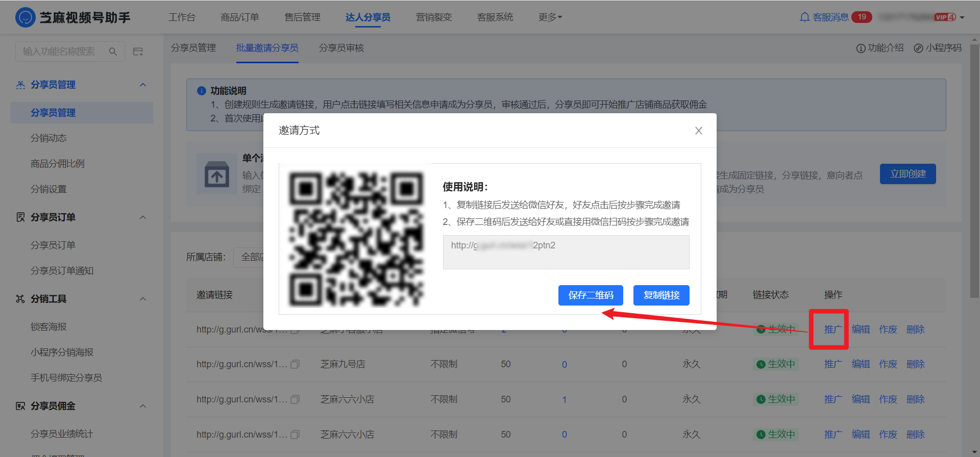Viewport: 980px width, 457px height.
Task: Open the 售后管理 top menu
Action: tap(302, 17)
